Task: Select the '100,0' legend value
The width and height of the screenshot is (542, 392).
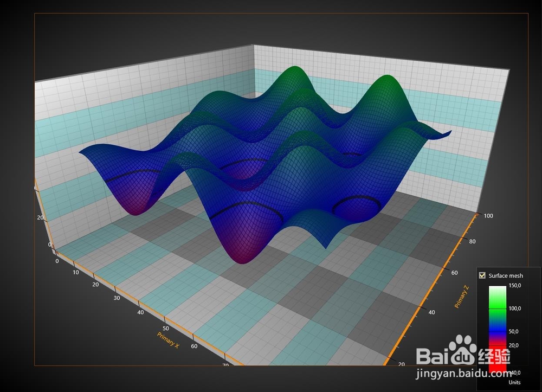Action: click(514, 309)
